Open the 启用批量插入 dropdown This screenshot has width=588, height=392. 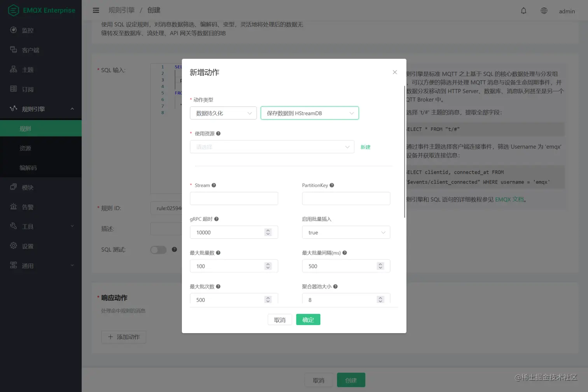point(346,232)
